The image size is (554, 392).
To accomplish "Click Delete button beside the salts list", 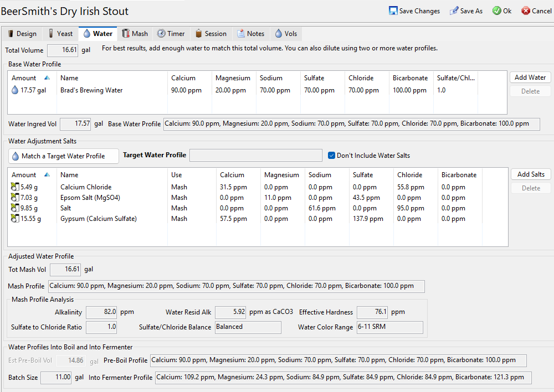I will point(531,188).
